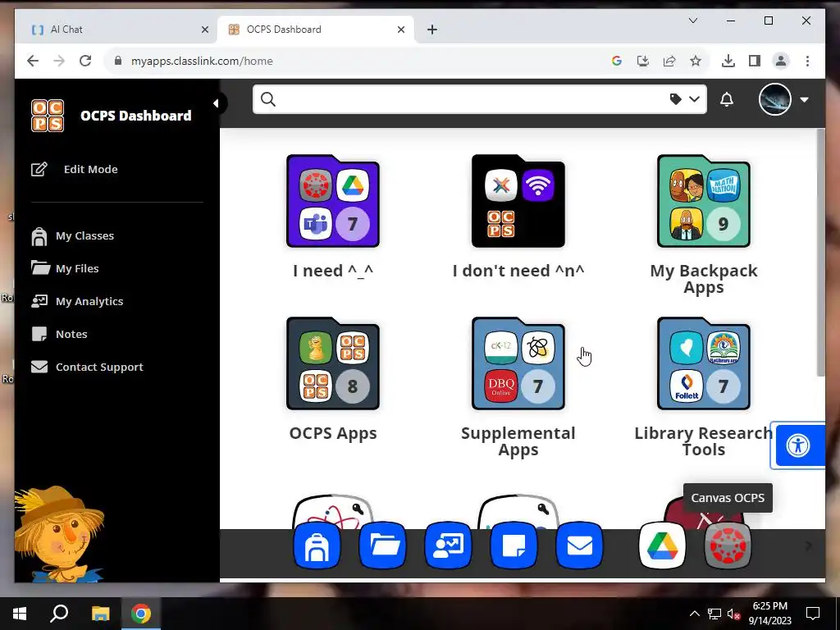Open Chrome profile avatar

point(781,61)
